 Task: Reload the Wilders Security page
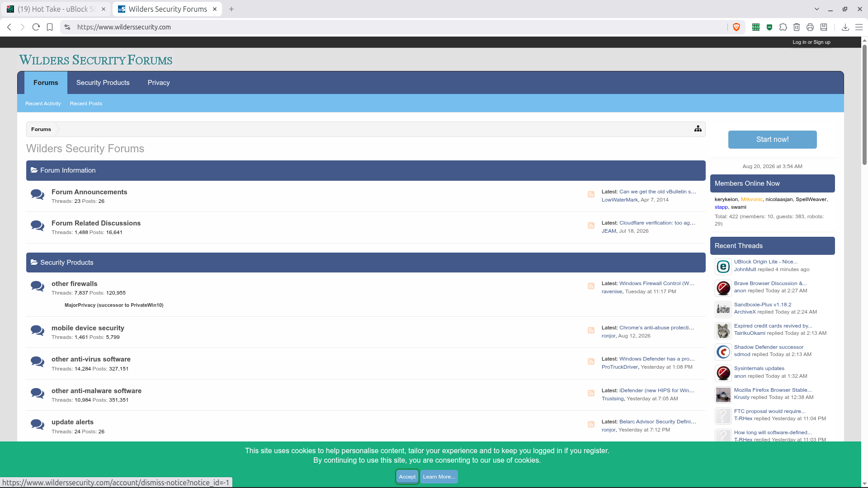point(36,27)
